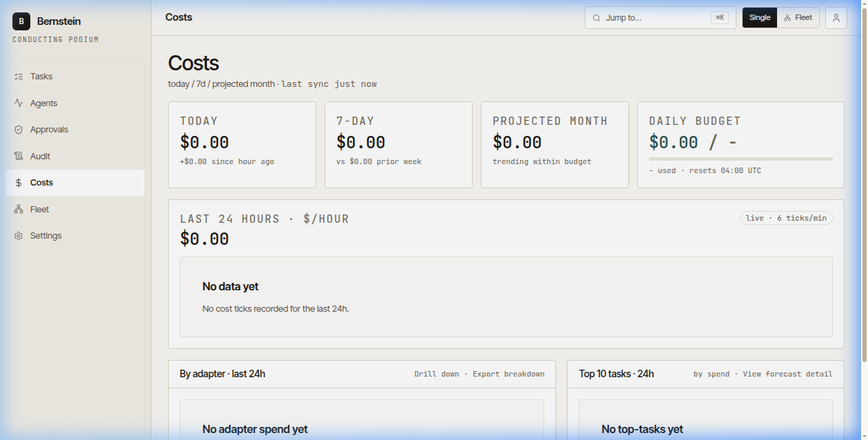Click the DAILY BUDGET card
868x440 pixels.
(741, 145)
